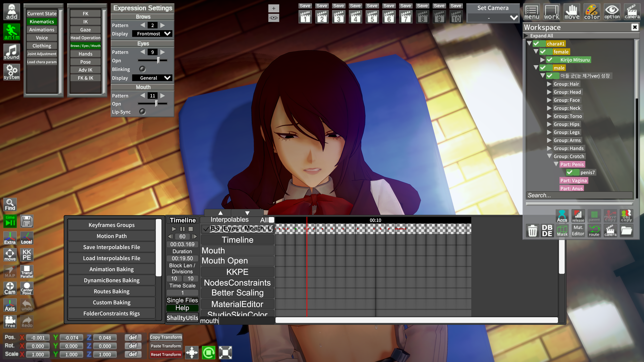The image size is (644, 362).
Task: Check the All interpolables checkbox
Action: point(271,220)
